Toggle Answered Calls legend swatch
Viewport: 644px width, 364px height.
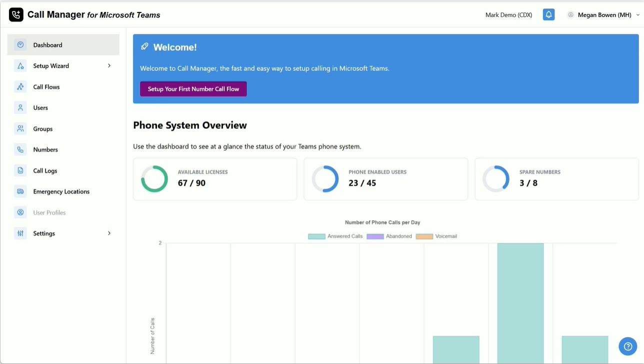316,236
